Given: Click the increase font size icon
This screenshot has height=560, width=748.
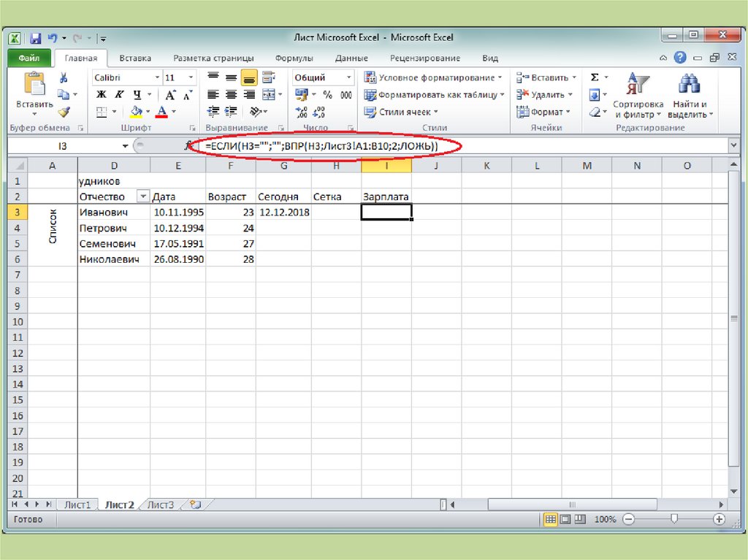Looking at the screenshot, I should [170, 95].
